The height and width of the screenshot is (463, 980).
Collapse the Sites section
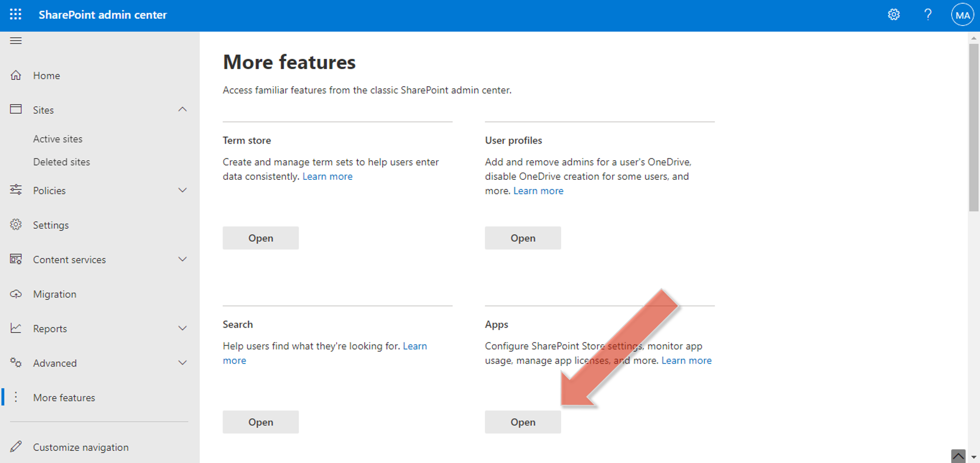click(182, 109)
